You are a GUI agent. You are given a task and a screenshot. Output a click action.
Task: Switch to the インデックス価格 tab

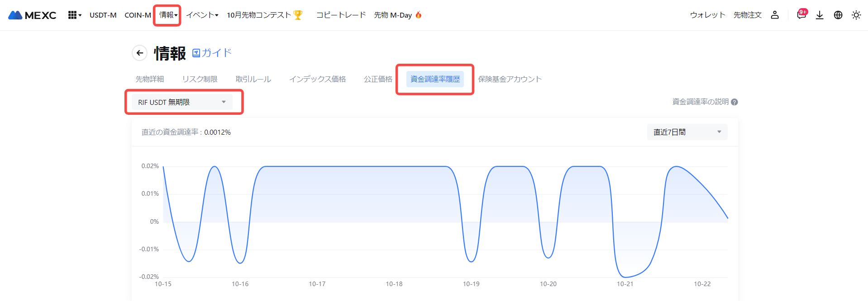(317, 79)
